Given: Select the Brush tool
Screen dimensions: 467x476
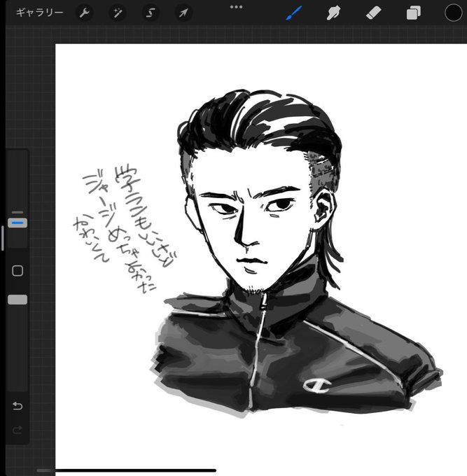Looking at the screenshot, I should pos(294,13).
